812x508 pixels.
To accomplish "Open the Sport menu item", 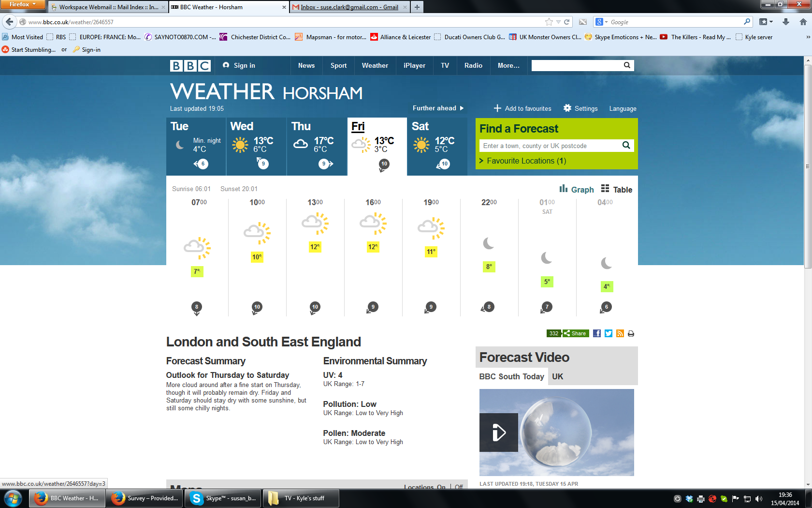I will [x=338, y=65].
